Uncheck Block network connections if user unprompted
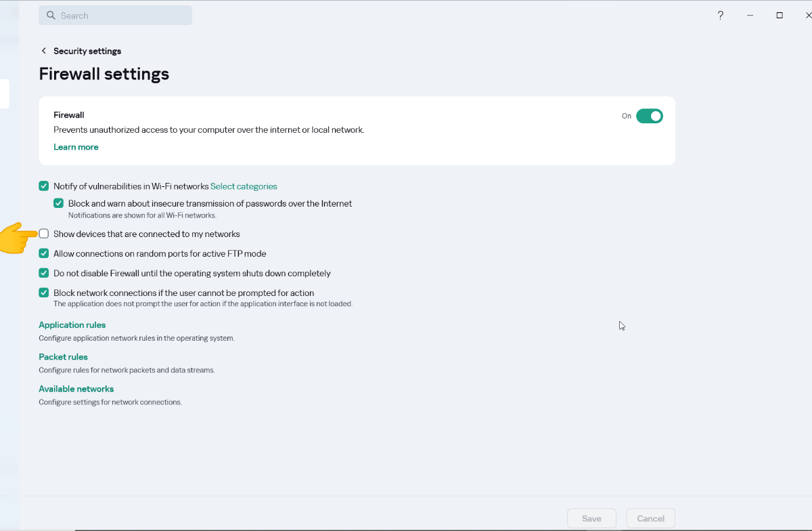Image resolution: width=812 pixels, height=531 pixels. pyautogui.click(x=44, y=293)
